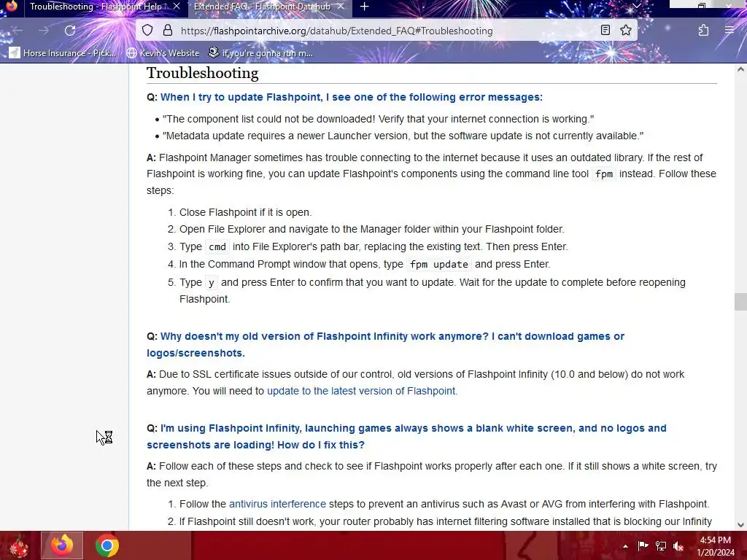This screenshot has height=560, width=747.
Task: Select the Extended FAQ - Flashpoint Datahub tab
Action: coord(262,7)
